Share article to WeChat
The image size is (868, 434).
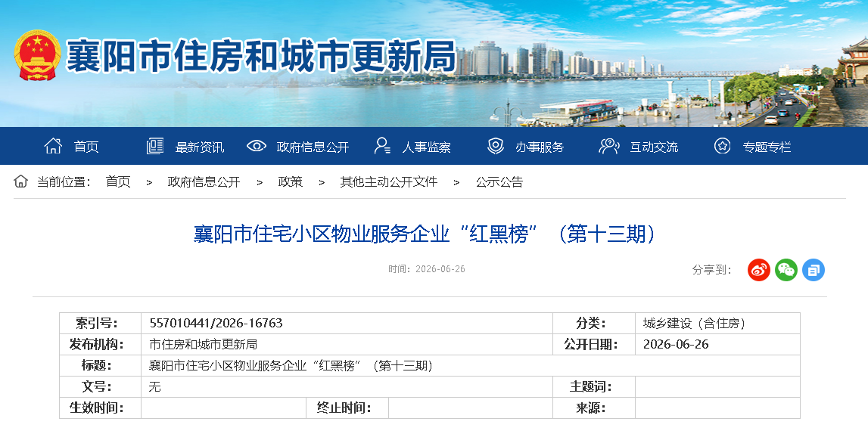(x=786, y=270)
